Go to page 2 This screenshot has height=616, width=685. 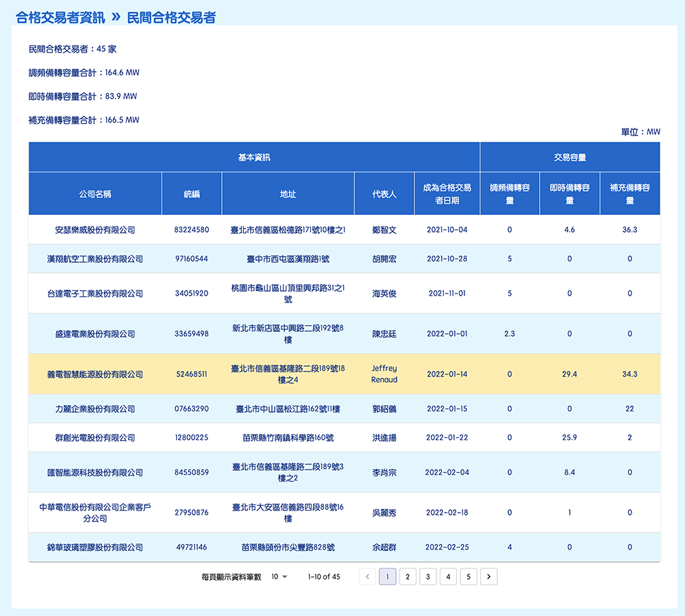click(408, 577)
